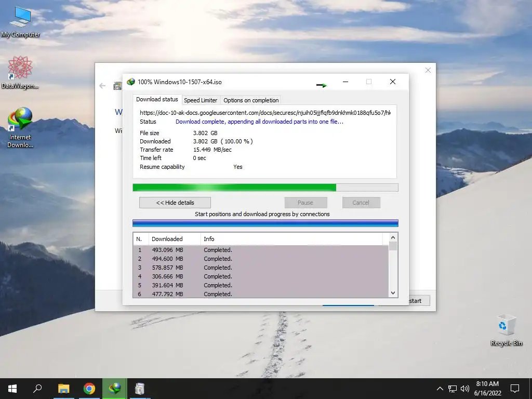Screen dimensions: 532x399
Task: Select connection row 578.857 MB
Action: pyautogui.click(x=261, y=268)
